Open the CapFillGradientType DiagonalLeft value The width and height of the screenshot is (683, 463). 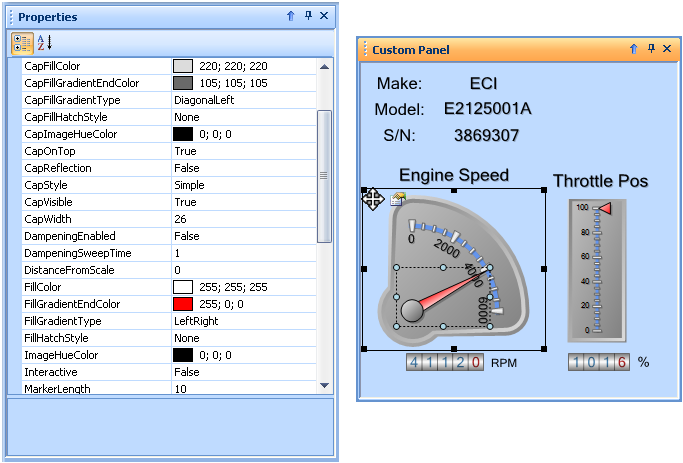pos(205,99)
